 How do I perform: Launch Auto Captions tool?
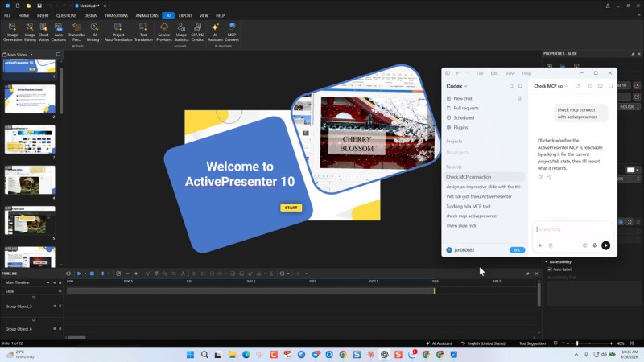tap(58, 31)
